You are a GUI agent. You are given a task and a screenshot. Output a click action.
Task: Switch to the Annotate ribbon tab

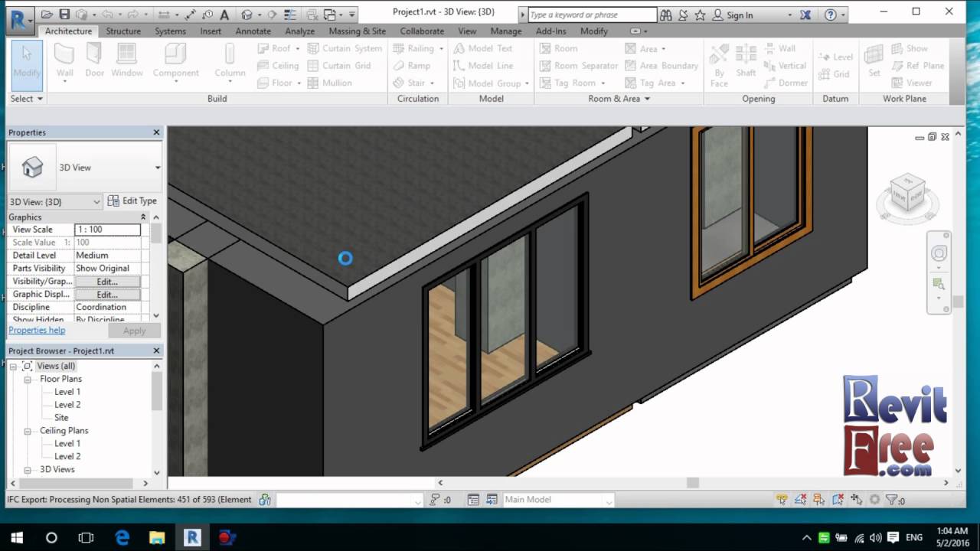(x=253, y=31)
